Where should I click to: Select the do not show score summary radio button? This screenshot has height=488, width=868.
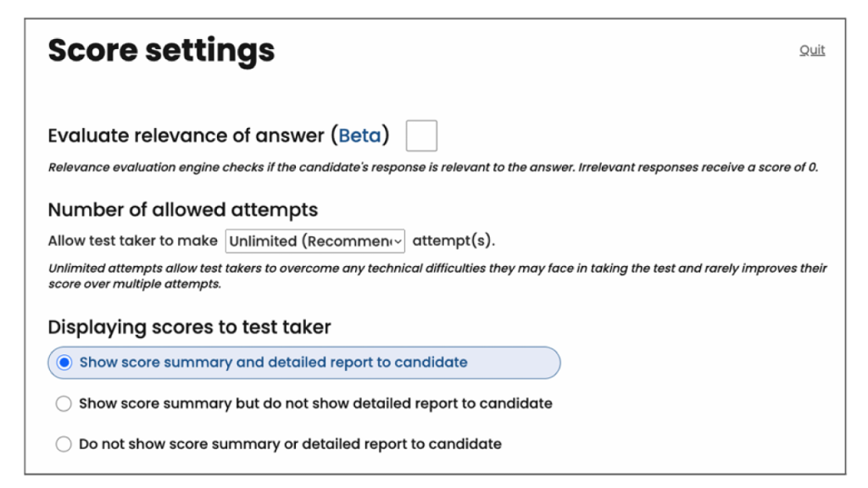click(x=64, y=444)
